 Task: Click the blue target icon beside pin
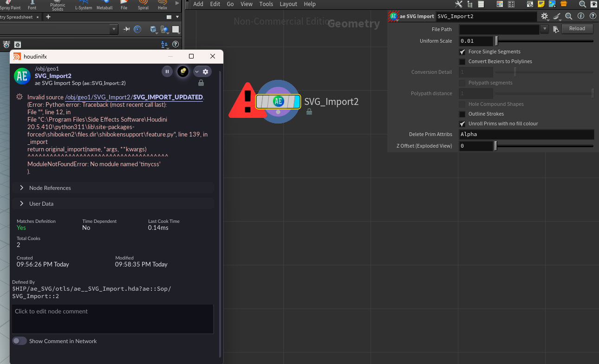point(137,29)
